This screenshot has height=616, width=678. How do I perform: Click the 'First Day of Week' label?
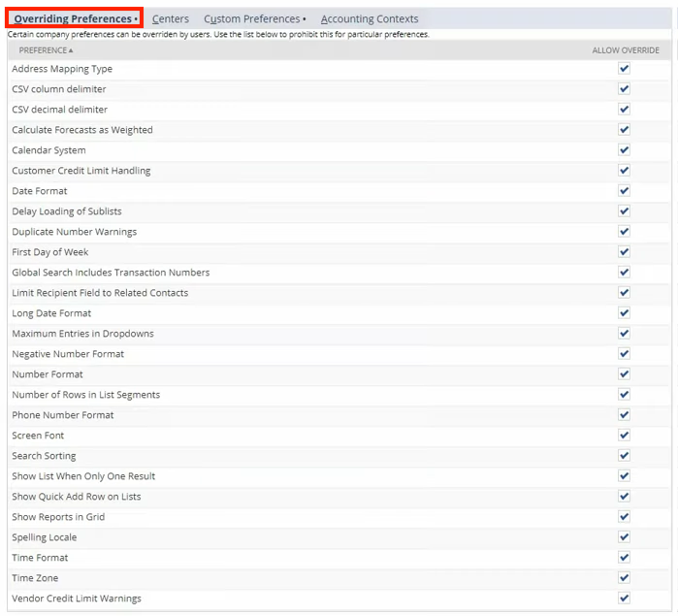click(50, 252)
